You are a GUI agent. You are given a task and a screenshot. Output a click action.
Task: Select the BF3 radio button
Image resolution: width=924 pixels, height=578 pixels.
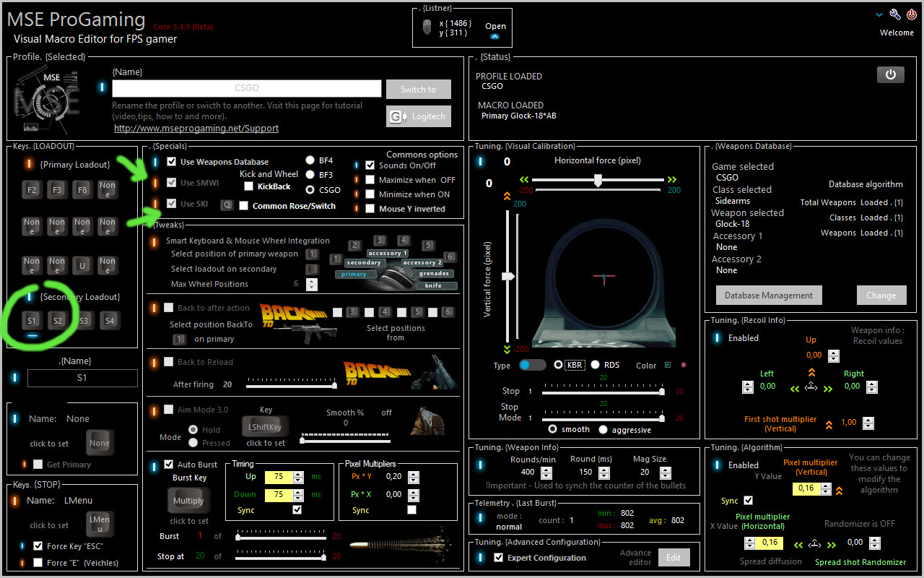pyautogui.click(x=310, y=175)
